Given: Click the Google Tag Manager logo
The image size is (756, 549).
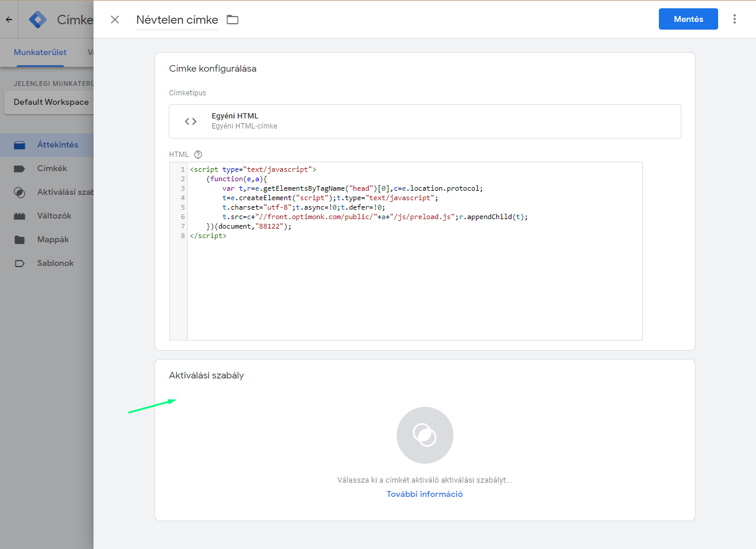Looking at the screenshot, I should point(38,20).
